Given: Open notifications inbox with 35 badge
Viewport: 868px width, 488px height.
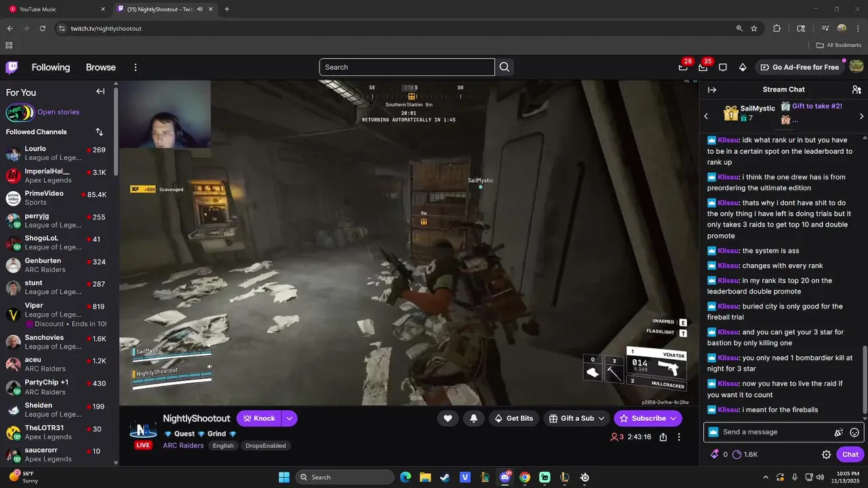Looking at the screenshot, I should [703, 67].
